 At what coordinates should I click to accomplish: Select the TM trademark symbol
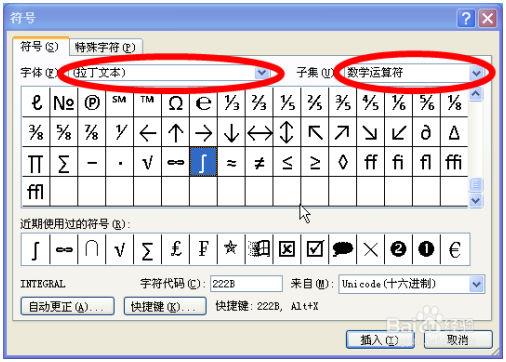pyautogui.click(x=147, y=102)
